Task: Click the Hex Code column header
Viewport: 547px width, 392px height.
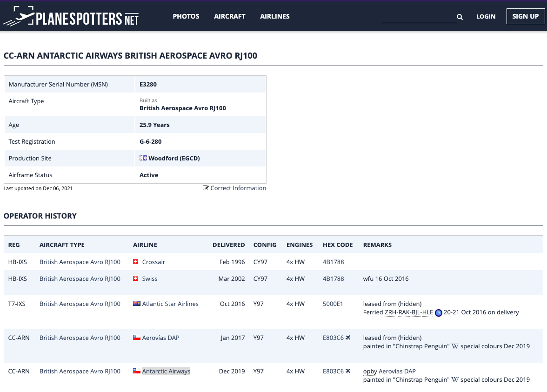Action: click(x=338, y=245)
